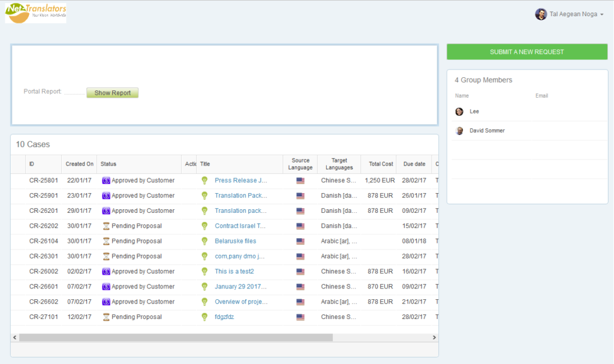This screenshot has width=614, height=364.
Task: Click Approved status icon for CR-26002
Action: point(106,272)
